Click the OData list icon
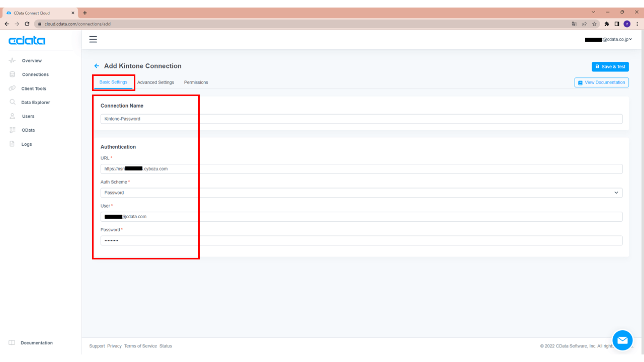Screen dimensions: 644x362 (x=12, y=130)
